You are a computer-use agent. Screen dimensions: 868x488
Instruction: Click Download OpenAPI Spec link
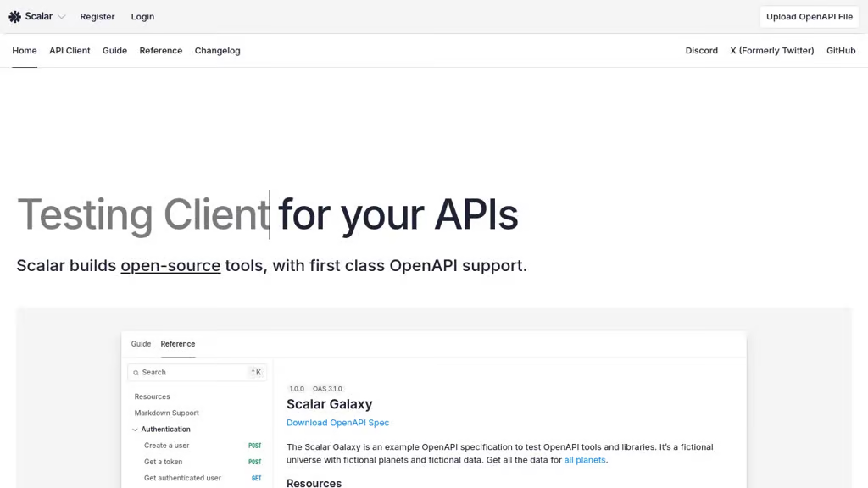337,423
